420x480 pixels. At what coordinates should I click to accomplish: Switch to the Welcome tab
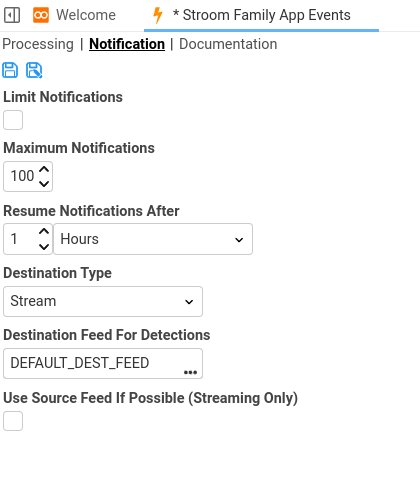[86, 15]
